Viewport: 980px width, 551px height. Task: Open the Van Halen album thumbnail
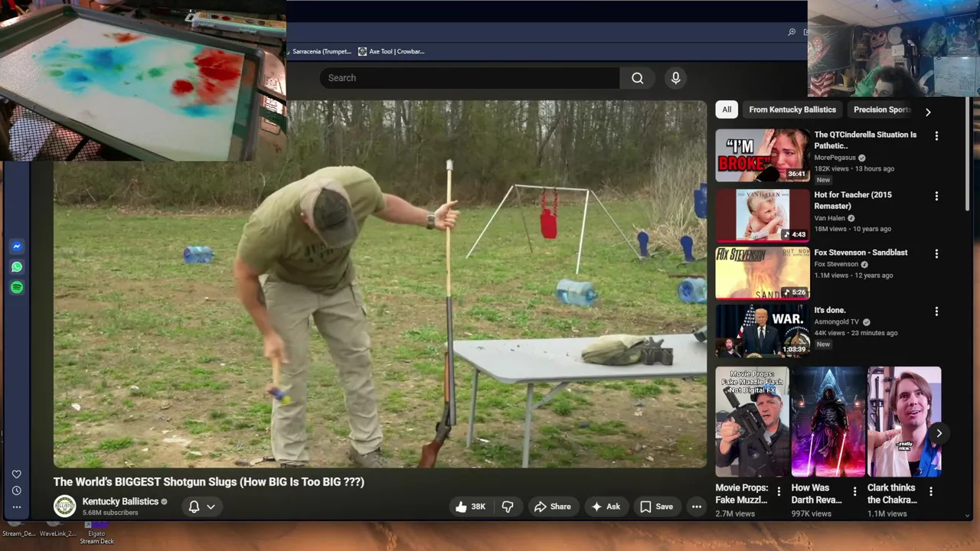762,215
